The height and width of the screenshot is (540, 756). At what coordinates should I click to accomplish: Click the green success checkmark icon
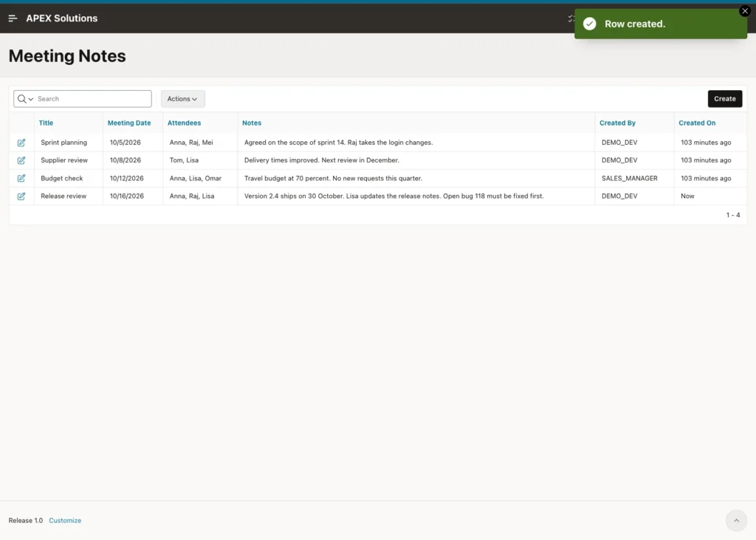(590, 24)
